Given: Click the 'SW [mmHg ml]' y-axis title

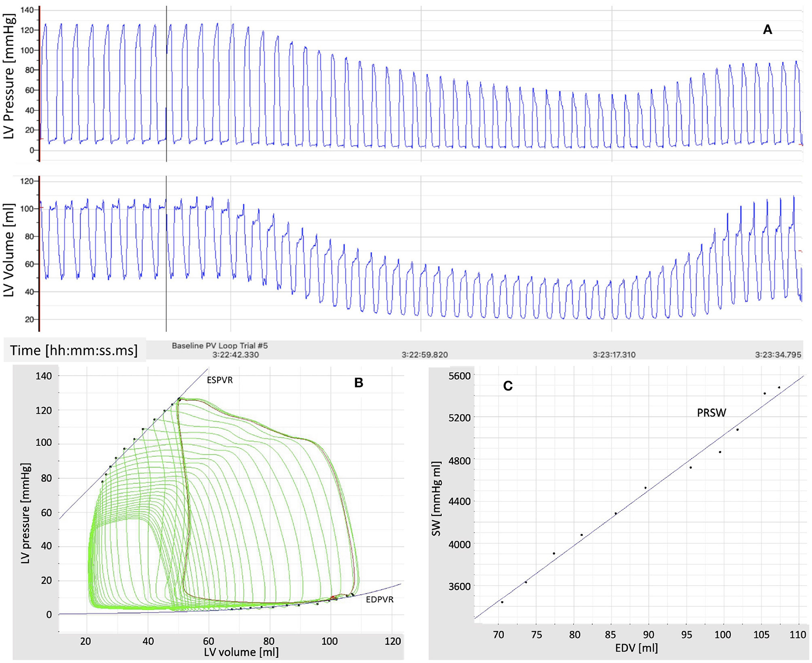Looking at the screenshot, I should pos(436,499).
